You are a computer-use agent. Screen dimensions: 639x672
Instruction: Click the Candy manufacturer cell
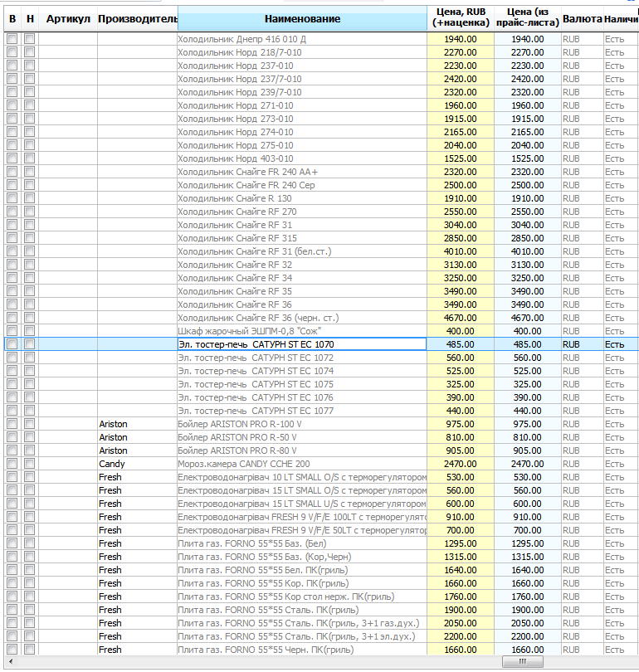point(137,464)
